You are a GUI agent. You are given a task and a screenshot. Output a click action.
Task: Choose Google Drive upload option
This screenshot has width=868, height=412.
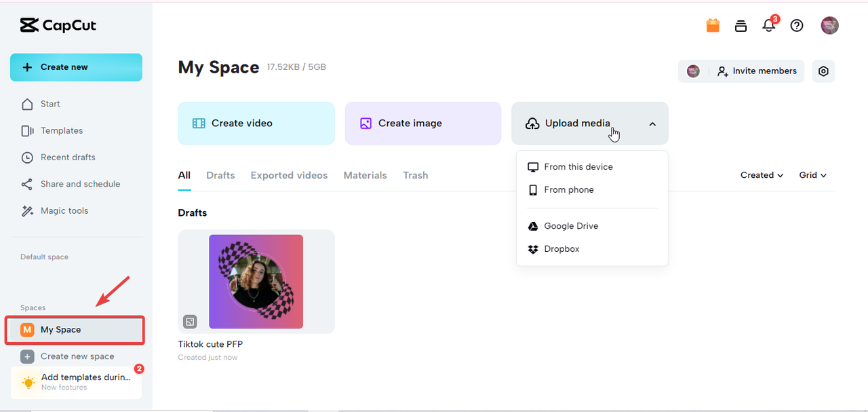tap(592, 226)
